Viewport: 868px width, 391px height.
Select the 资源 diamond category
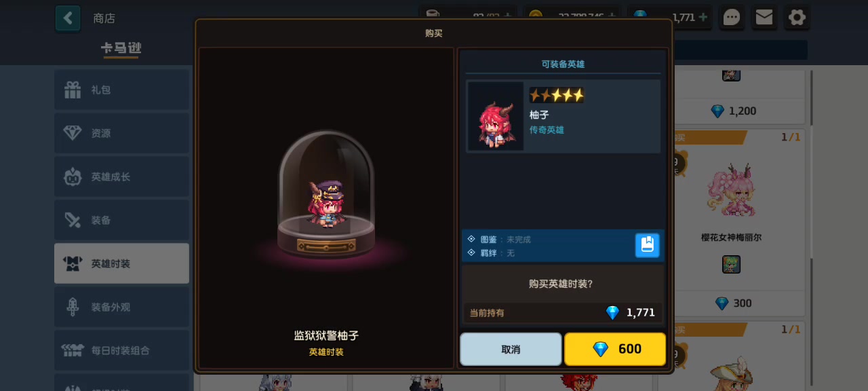(122, 133)
